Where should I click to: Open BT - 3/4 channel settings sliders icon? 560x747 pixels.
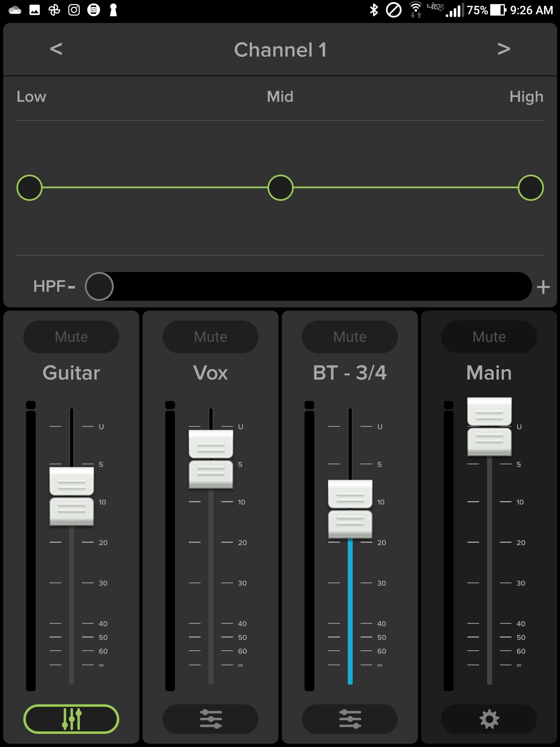click(x=350, y=719)
